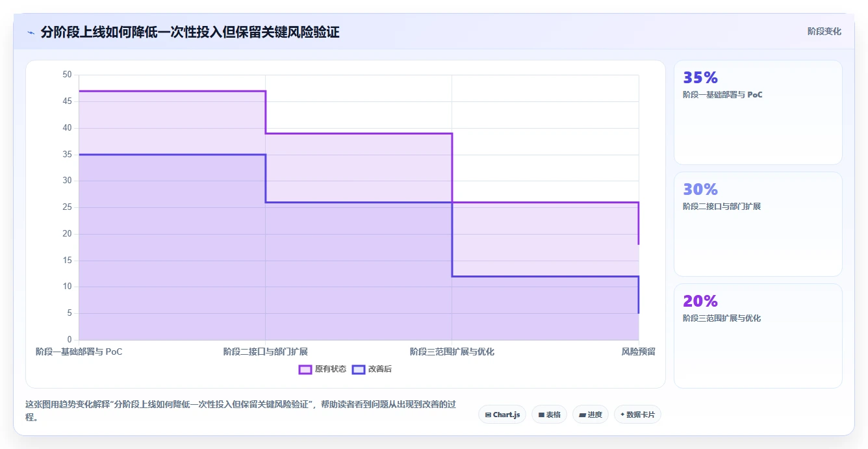Click the description text below the chart
Screen dimensions: 868x449
240,411
